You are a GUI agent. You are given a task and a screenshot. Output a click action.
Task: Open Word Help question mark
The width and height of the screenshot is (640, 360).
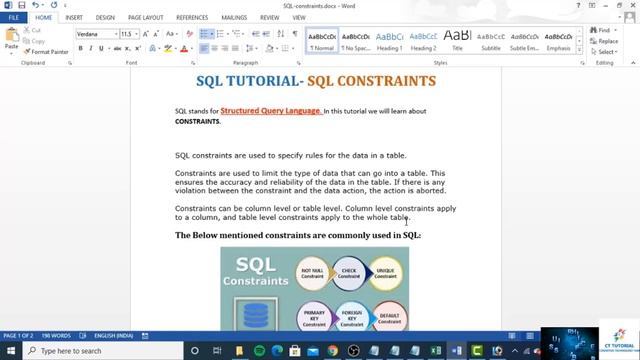[578, 5]
